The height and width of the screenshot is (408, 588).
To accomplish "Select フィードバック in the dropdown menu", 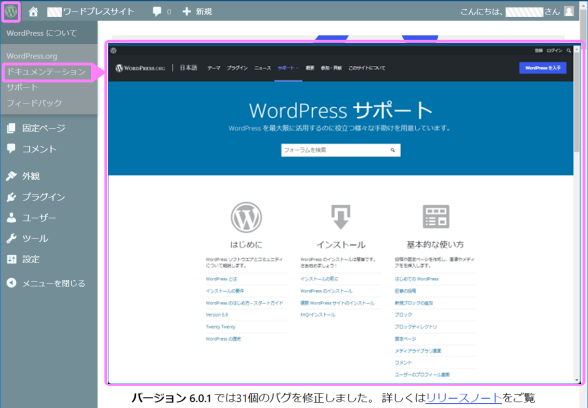I will pyautogui.click(x=34, y=103).
